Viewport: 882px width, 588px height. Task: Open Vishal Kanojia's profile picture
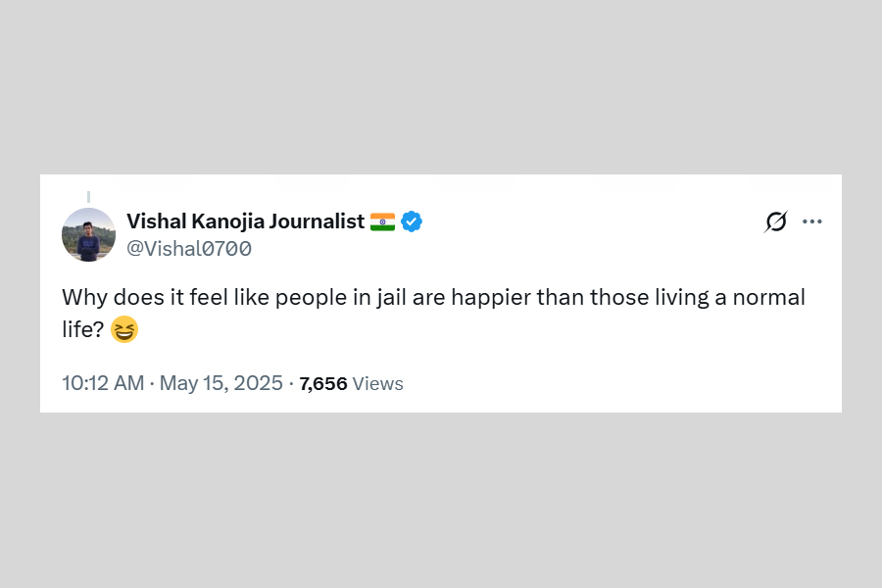[88, 235]
